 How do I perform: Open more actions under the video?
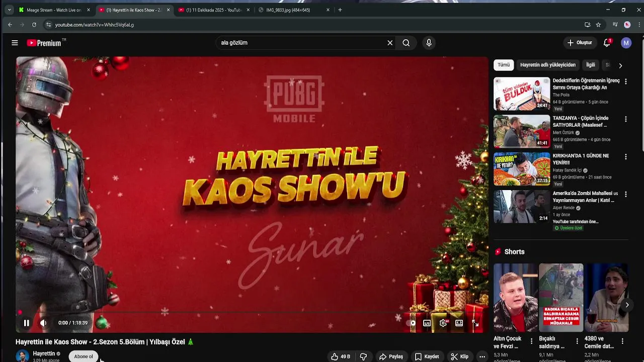click(x=482, y=356)
